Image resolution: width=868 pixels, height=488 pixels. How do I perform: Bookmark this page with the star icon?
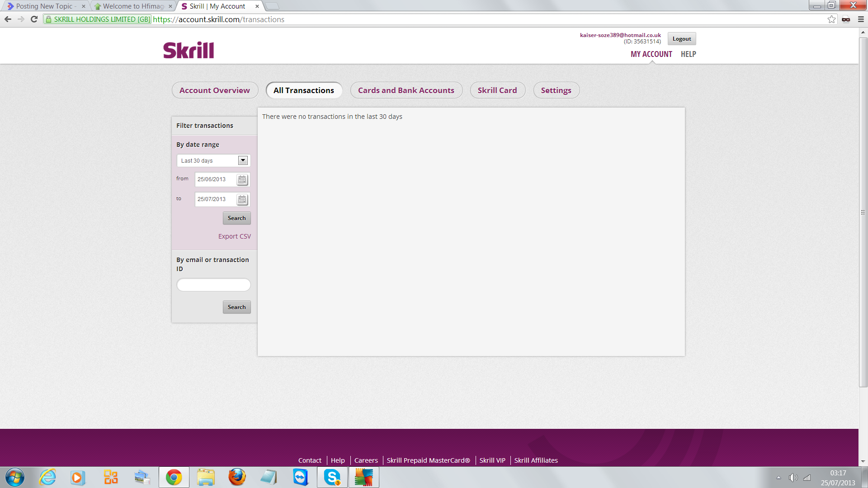pyautogui.click(x=831, y=19)
